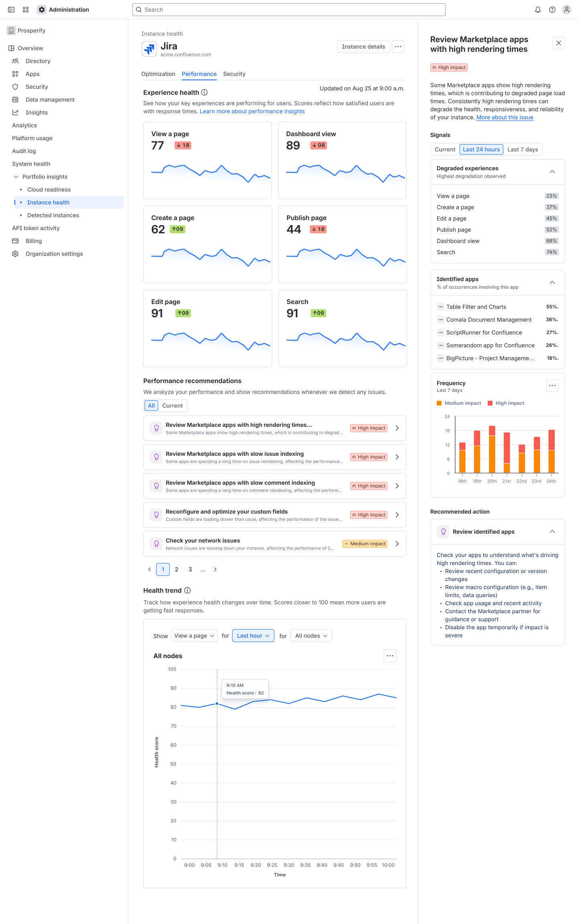
Task: Select the Current signals segment
Action: (x=445, y=149)
